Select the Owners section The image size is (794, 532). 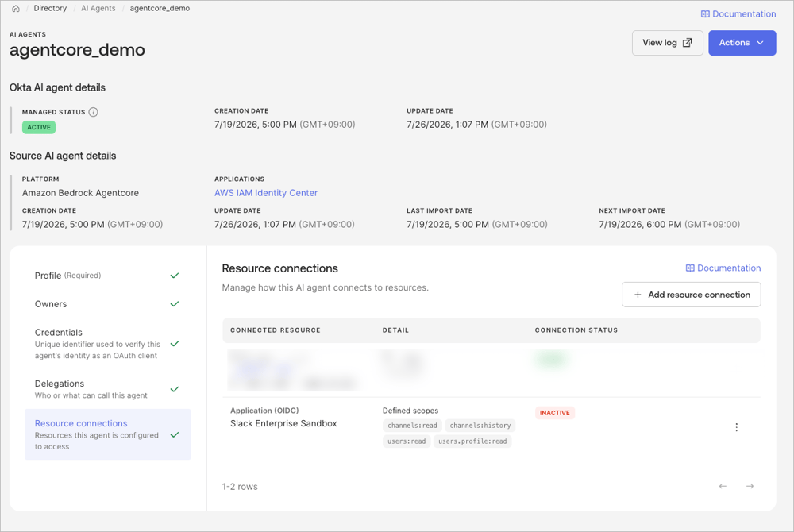click(x=107, y=303)
